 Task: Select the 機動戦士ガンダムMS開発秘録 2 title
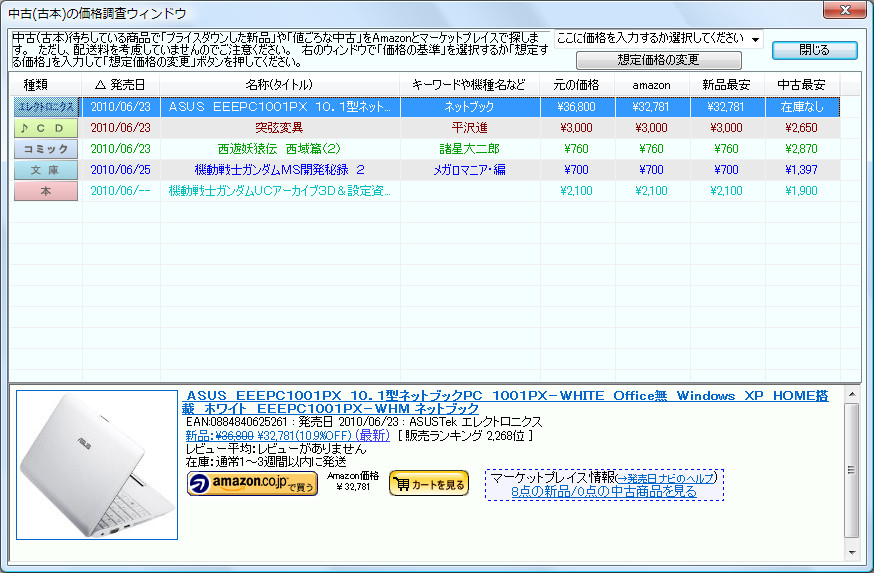coord(280,170)
